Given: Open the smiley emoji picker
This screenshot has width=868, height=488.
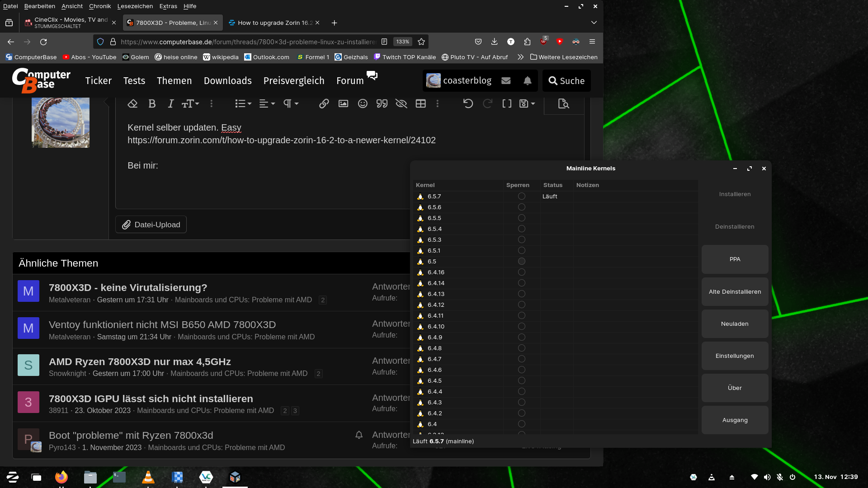Looking at the screenshot, I should 363,104.
